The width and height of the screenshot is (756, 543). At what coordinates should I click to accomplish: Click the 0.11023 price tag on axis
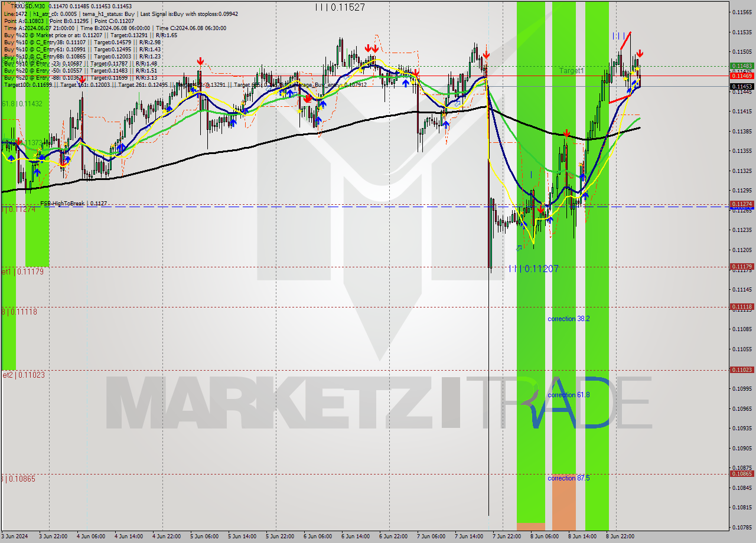point(742,369)
